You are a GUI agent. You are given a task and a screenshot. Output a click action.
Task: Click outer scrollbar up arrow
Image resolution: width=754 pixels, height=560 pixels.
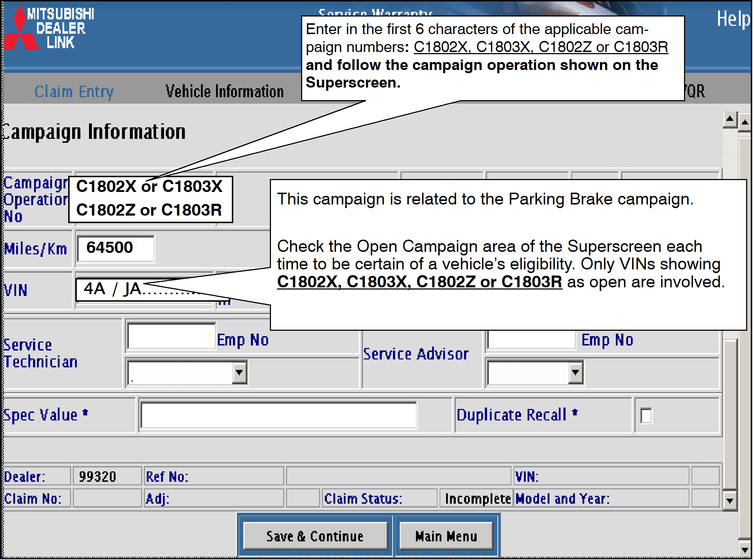[x=745, y=123]
